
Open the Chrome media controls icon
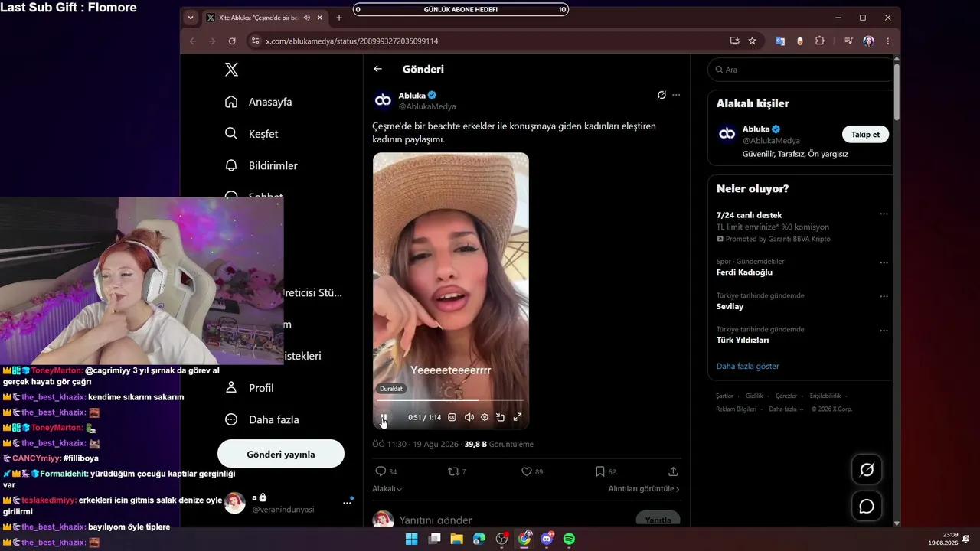[848, 41]
